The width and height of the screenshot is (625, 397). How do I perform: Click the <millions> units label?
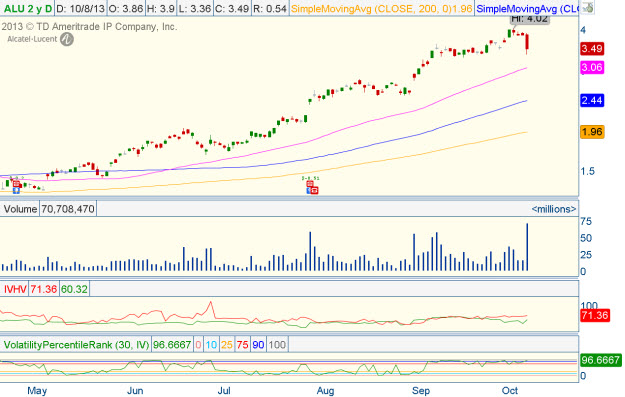(554, 209)
